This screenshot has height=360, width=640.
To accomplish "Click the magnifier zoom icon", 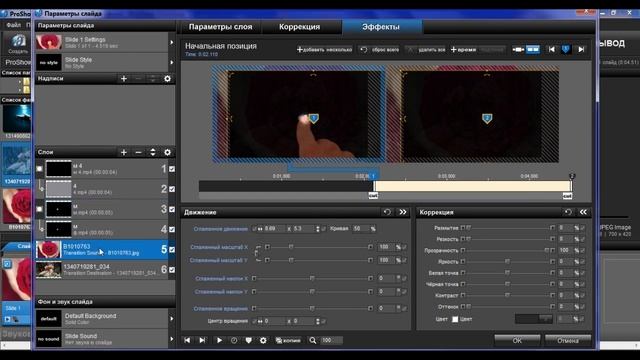I will 313,340.
